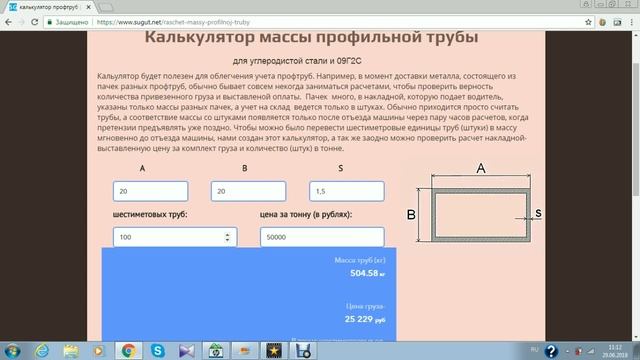The height and width of the screenshot is (360, 640).
Task: Launch Internet Explorer from the taskbar
Action: tap(42, 351)
